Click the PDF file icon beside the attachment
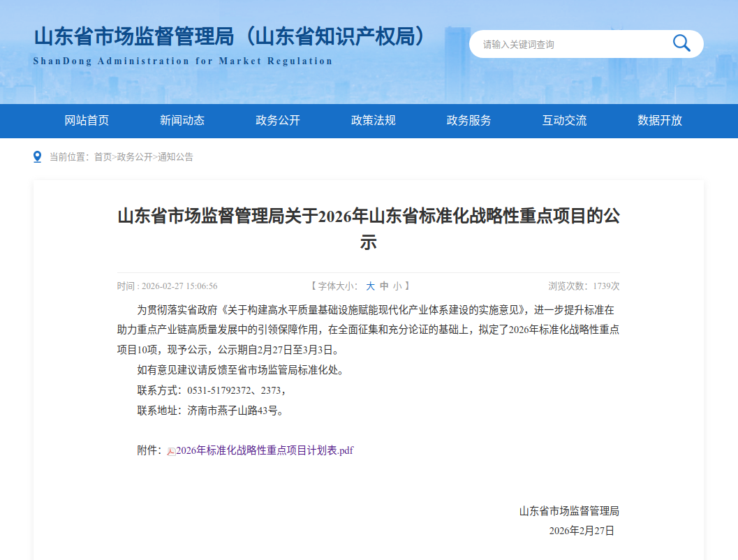738x560 pixels. tap(170, 450)
